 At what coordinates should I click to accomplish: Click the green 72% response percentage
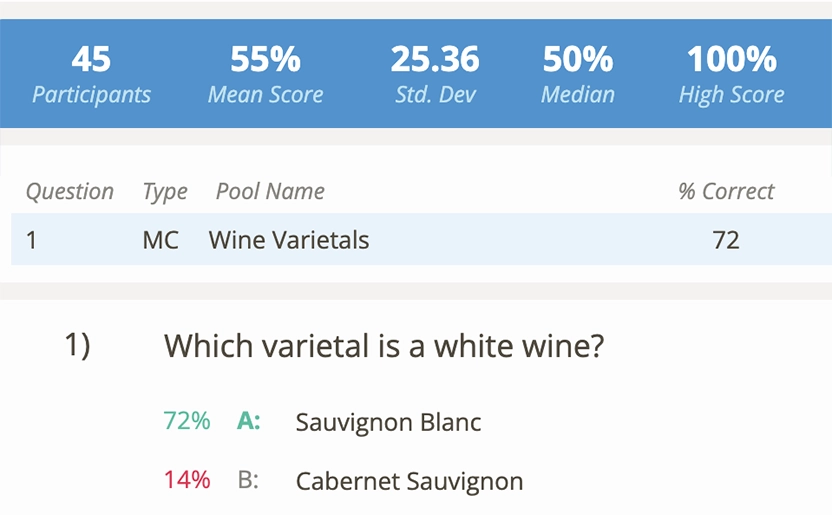(x=187, y=421)
